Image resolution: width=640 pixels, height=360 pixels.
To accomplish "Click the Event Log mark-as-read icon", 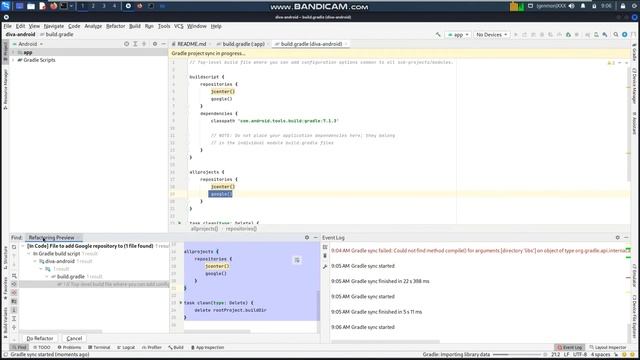I will (x=325, y=247).
